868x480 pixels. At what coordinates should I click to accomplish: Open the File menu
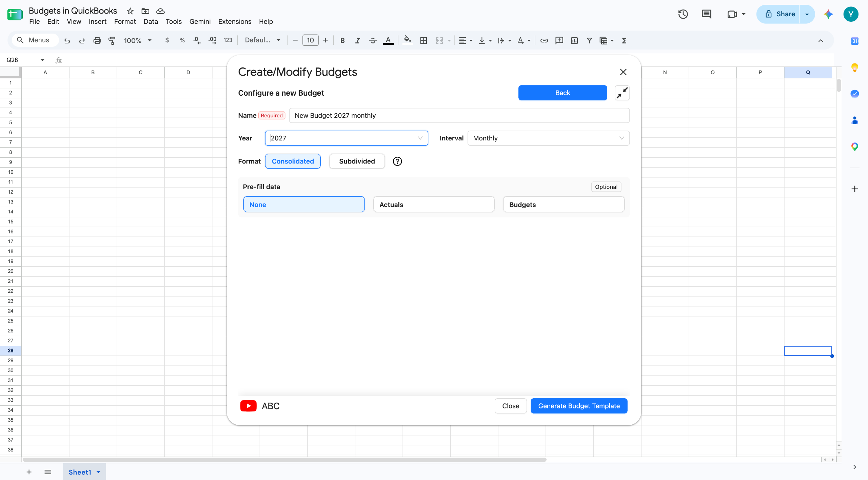pos(34,21)
